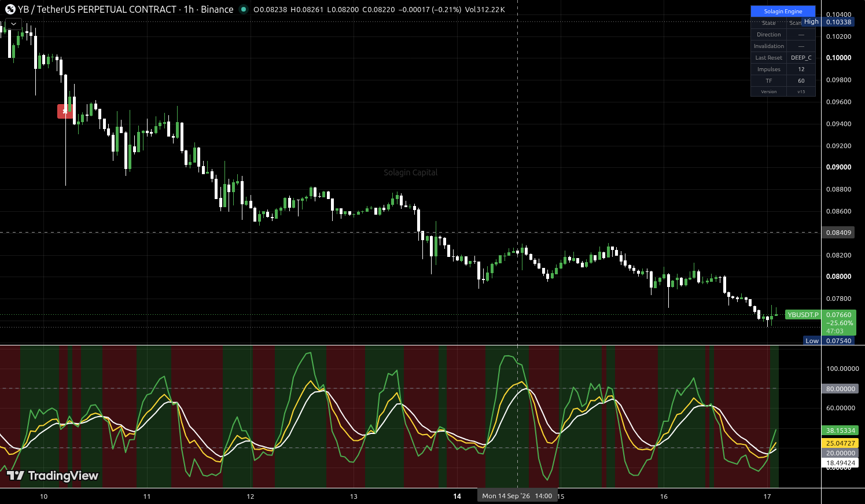Image resolution: width=865 pixels, height=504 pixels.
Task: Click the 'DEEP_C' table value
Action: [801, 58]
